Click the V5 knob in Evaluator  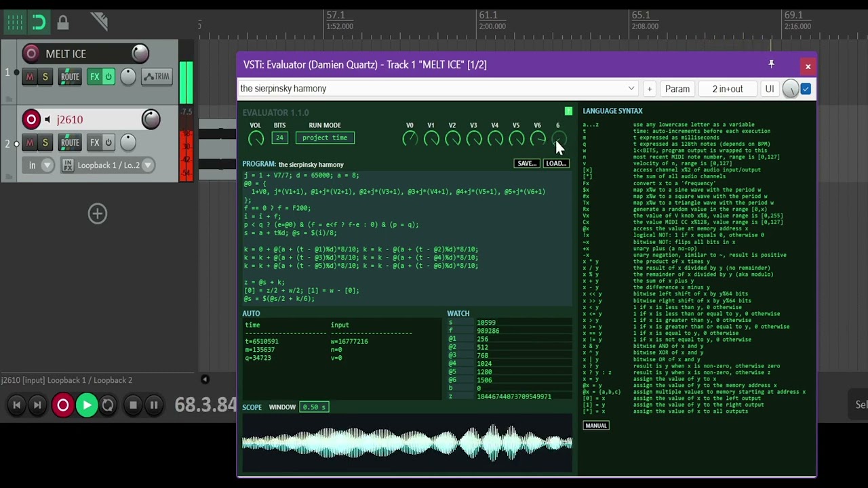(x=516, y=139)
